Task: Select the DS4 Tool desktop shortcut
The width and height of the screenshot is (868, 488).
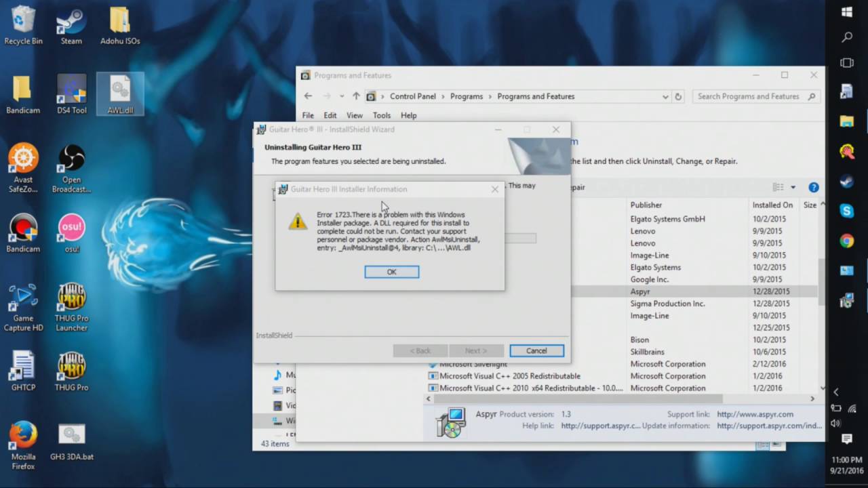Action: coord(71,95)
